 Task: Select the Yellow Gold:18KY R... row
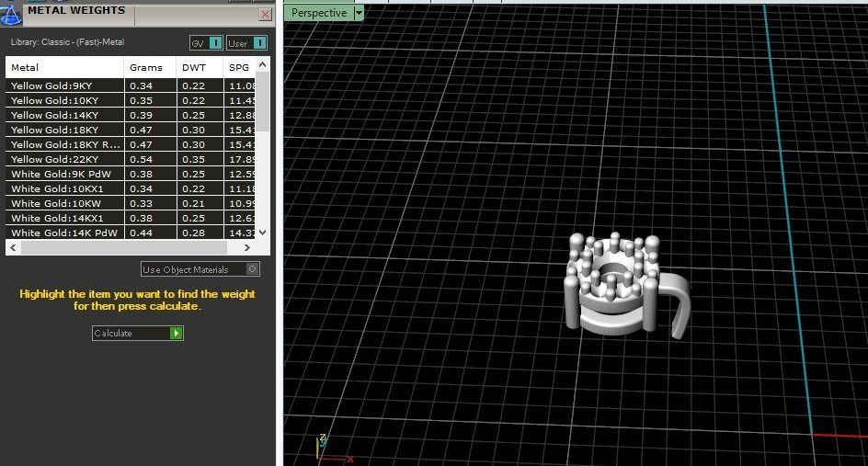131,144
